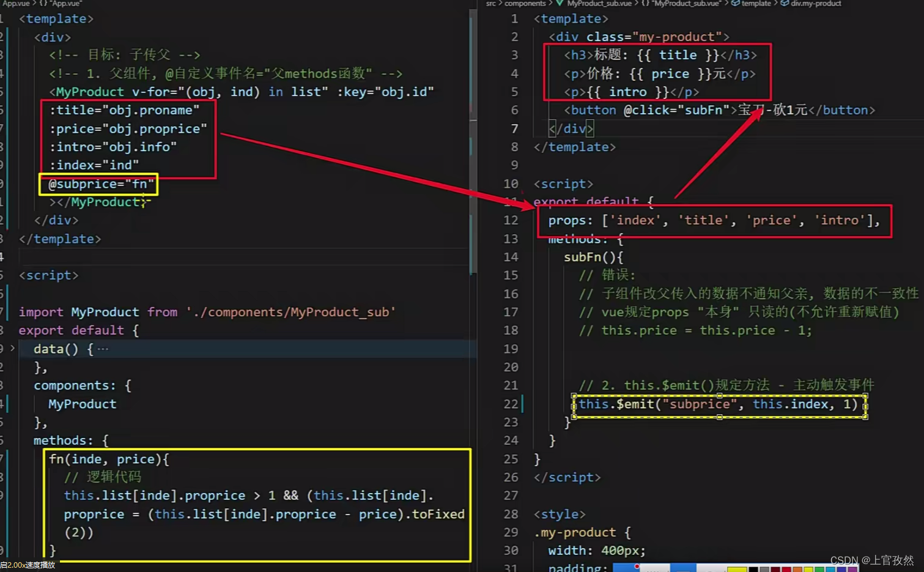Open the quoted "MyProduct_sub.vue" symbol breadcrumb
The width and height of the screenshot is (924, 572).
[686, 3]
